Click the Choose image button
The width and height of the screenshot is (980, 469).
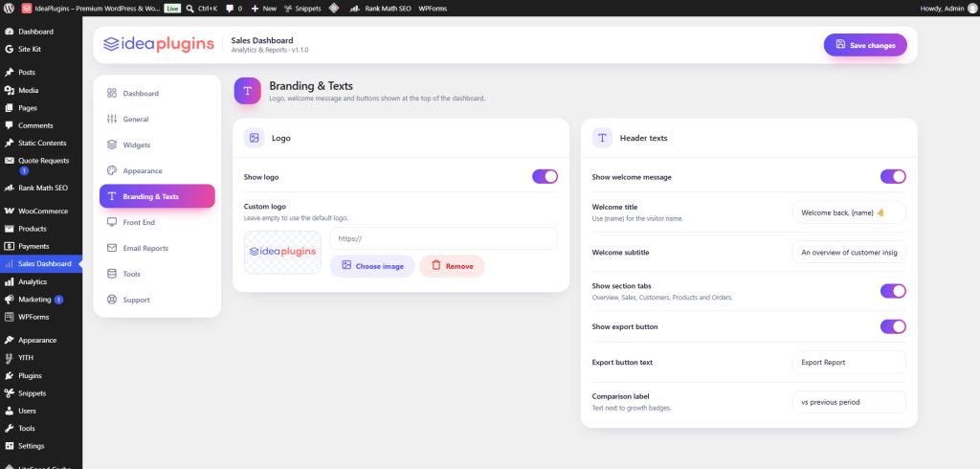pos(372,266)
